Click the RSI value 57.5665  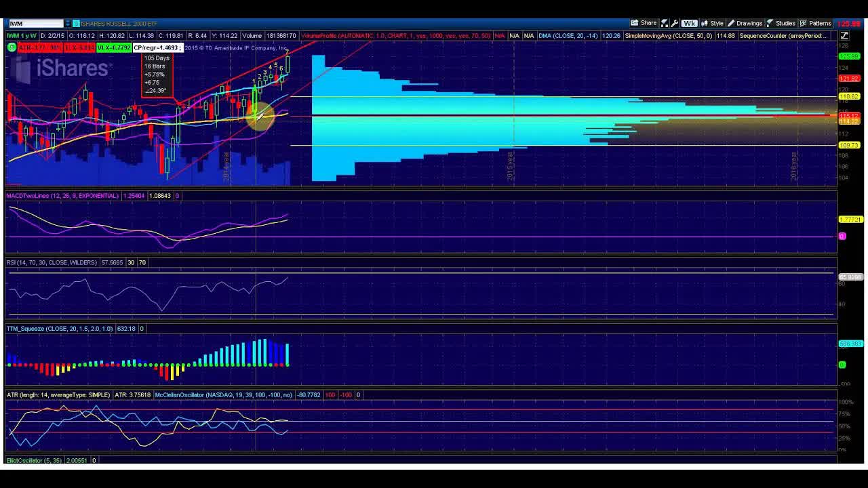(x=111, y=262)
